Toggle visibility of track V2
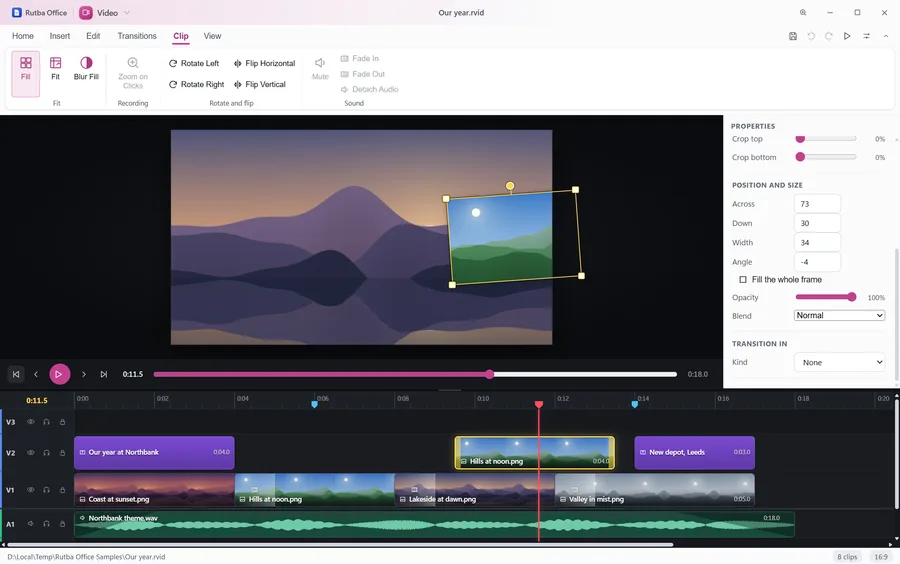This screenshot has height=564, width=900. pos(30,453)
